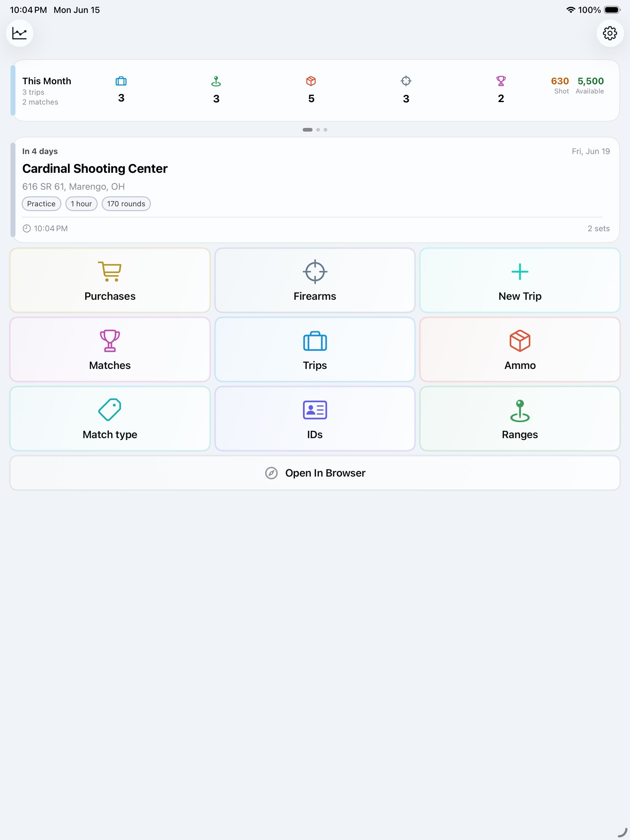This screenshot has height=840, width=630.
Task: Tap the clock icon beside 10:04 PM
Action: pyautogui.click(x=26, y=228)
